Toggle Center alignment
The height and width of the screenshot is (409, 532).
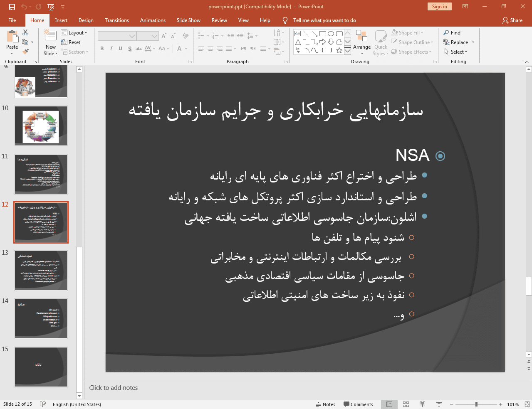pyautogui.click(x=210, y=49)
